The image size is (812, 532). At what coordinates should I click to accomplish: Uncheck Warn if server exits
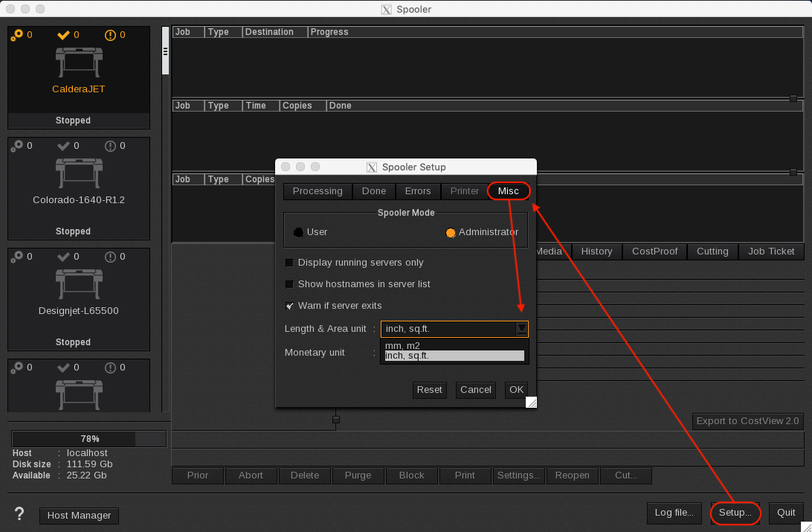[290, 306]
